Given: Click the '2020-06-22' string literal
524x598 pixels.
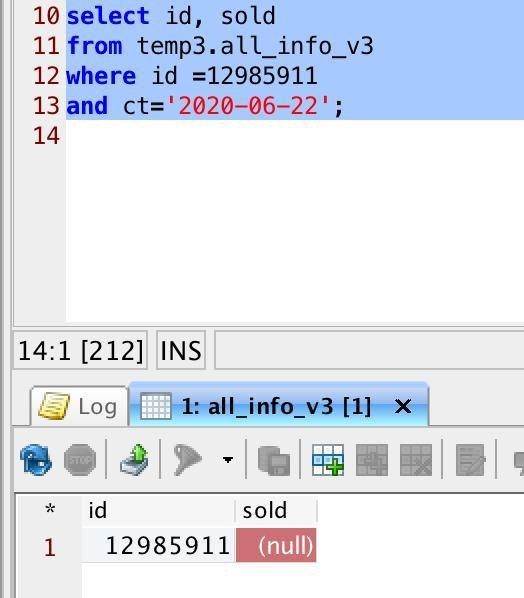Looking at the screenshot, I should [248, 106].
